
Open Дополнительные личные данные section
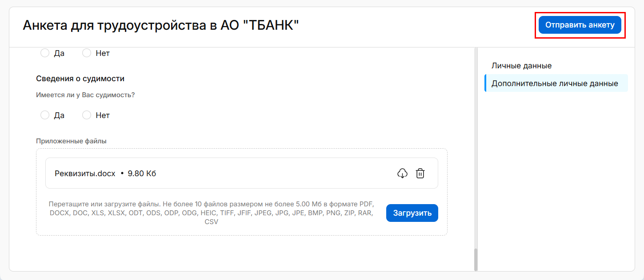[x=555, y=83]
